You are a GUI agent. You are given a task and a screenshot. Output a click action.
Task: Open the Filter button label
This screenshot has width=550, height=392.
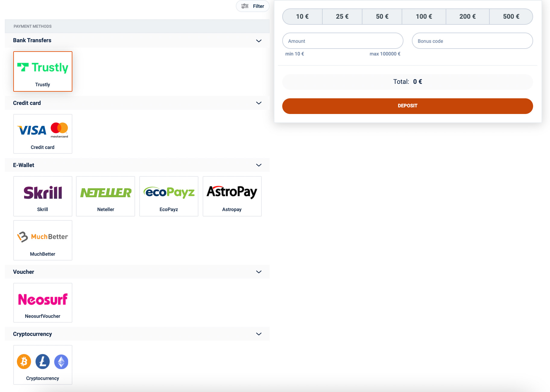258,6
